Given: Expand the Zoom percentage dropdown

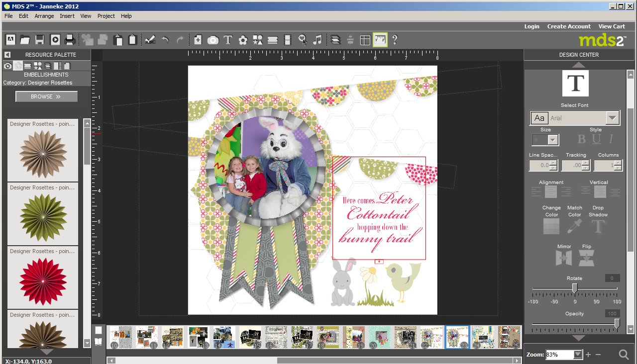Looking at the screenshot, I should (577, 355).
